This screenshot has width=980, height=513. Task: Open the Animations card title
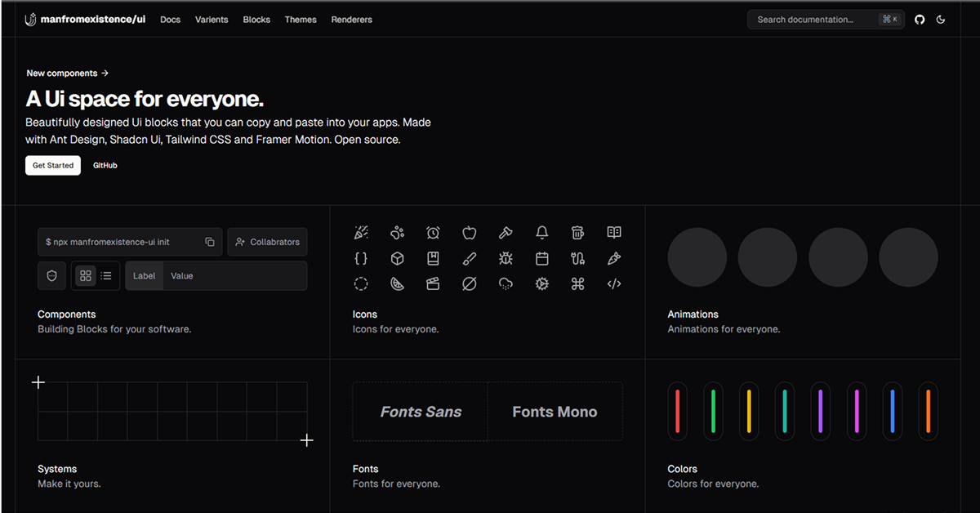pyautogui.click(x=693, y=314)
